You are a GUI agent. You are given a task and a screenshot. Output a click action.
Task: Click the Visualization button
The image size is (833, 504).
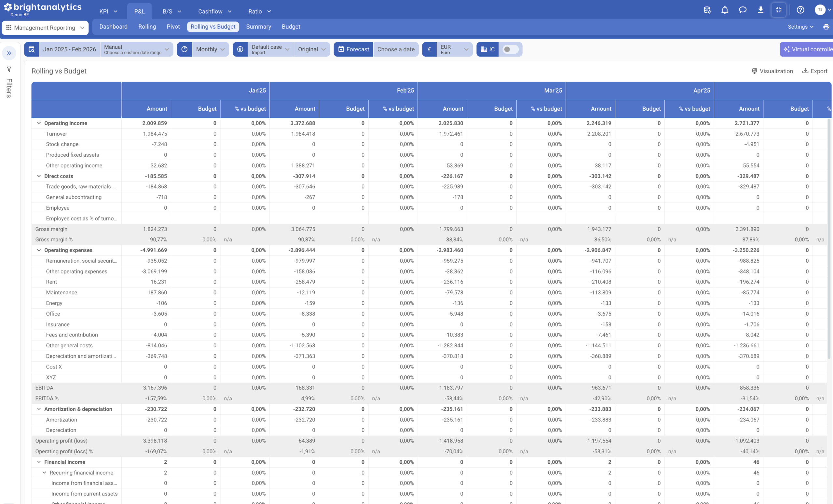point(772,71)
